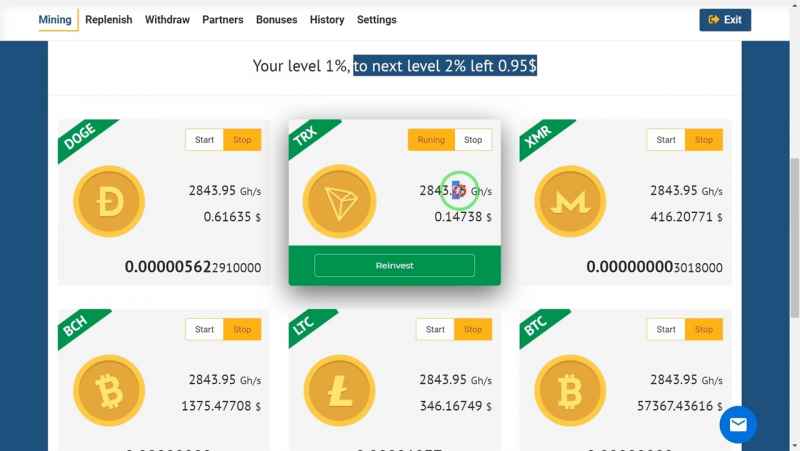Open account Settings
The height and width of the screenshot is (451, 800).
377,20
